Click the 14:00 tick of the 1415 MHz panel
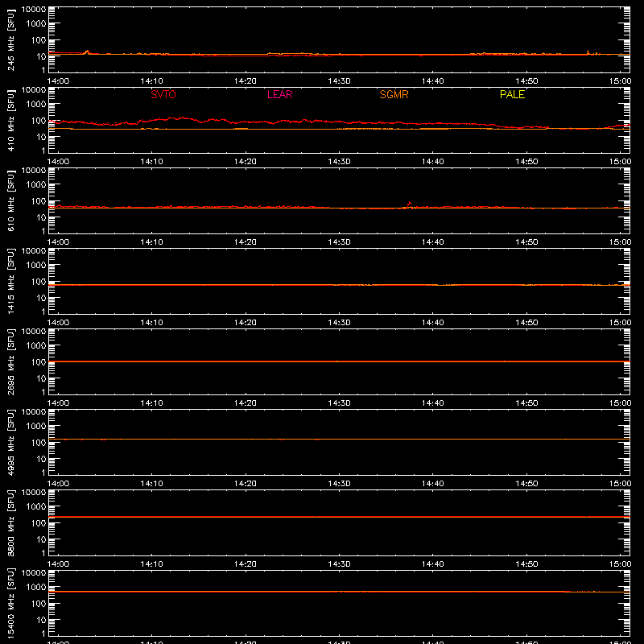644x644 pixels. click(58, 323)
